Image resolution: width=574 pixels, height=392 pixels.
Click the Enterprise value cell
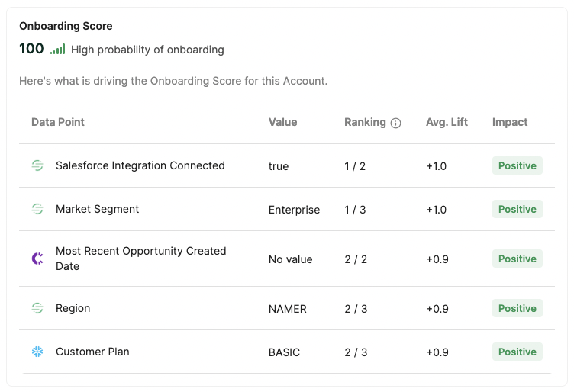pos(294,210)
